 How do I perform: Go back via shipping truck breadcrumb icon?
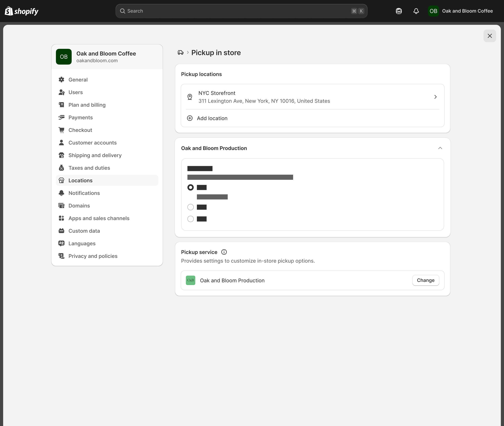(180, 52)
